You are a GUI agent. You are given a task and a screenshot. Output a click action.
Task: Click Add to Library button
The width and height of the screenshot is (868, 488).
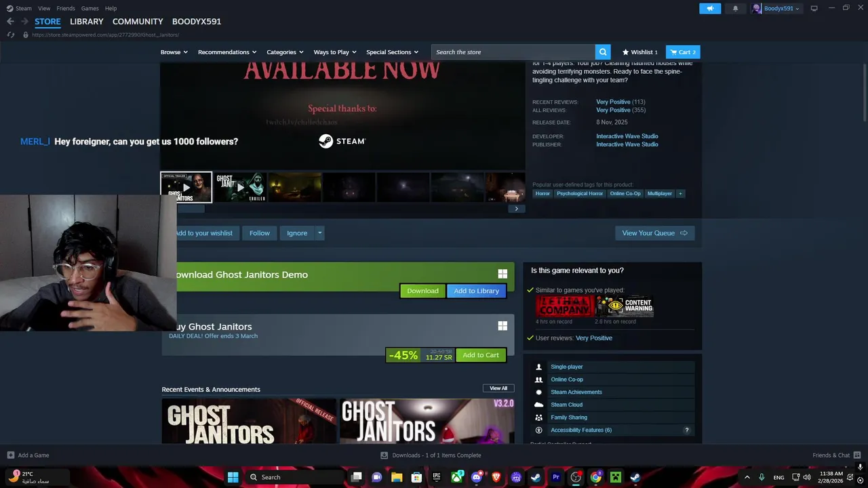pos(476,291)
